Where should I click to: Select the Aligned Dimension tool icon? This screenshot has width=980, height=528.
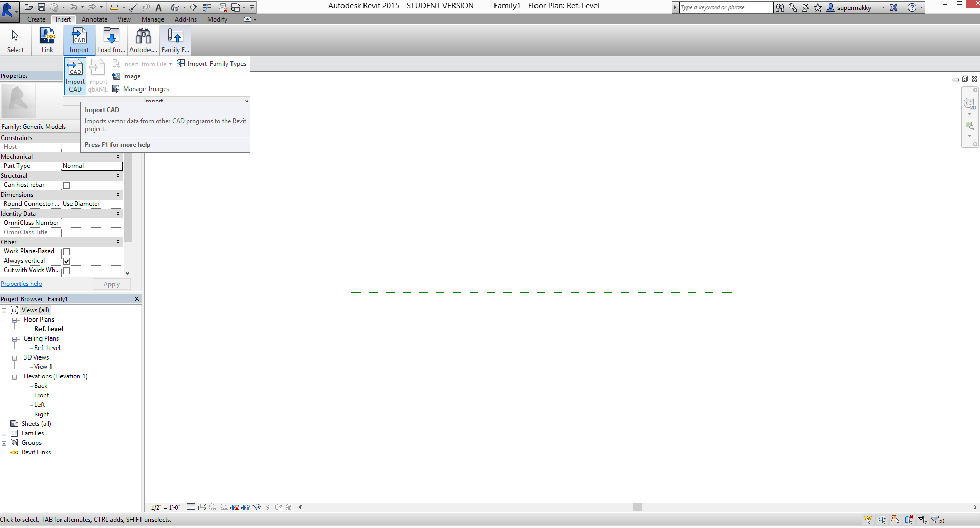pos(134,7)
